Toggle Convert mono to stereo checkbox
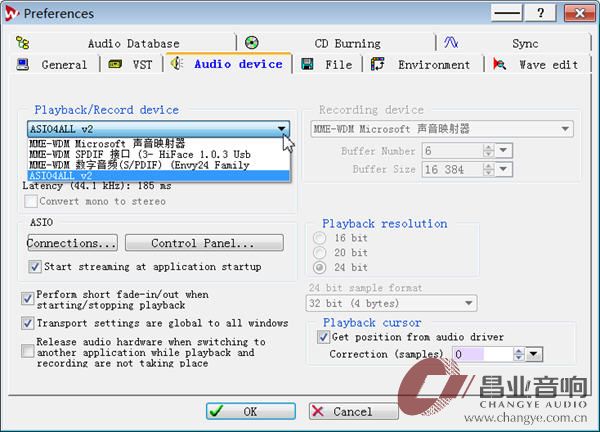This screenshot has height=432, width=600. (x=31, y=201)
